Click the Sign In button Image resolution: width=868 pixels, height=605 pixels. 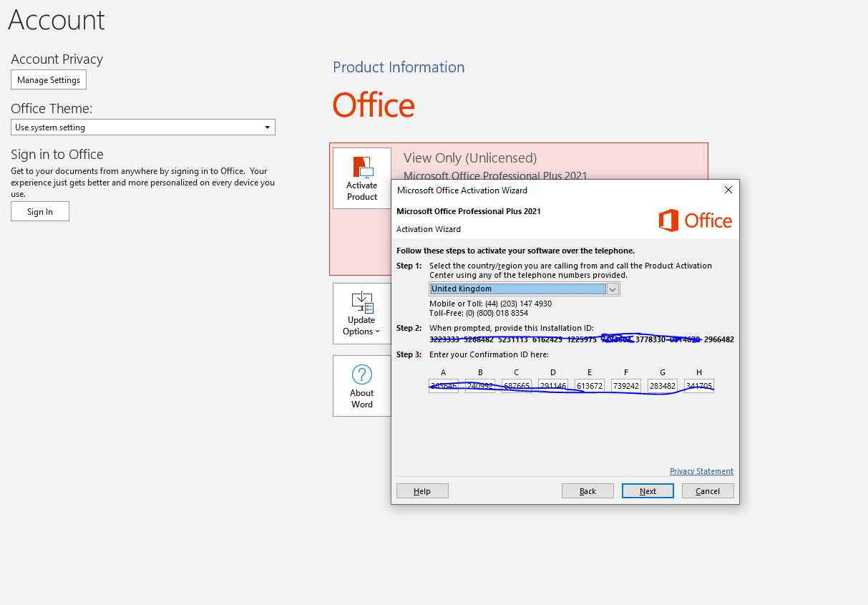coord(40,211)
